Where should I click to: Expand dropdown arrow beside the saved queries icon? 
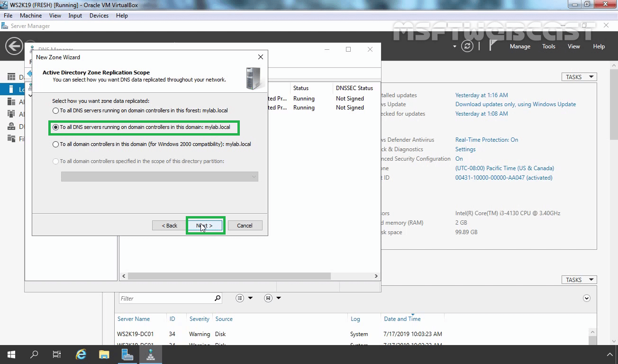(x=279, y=298)
